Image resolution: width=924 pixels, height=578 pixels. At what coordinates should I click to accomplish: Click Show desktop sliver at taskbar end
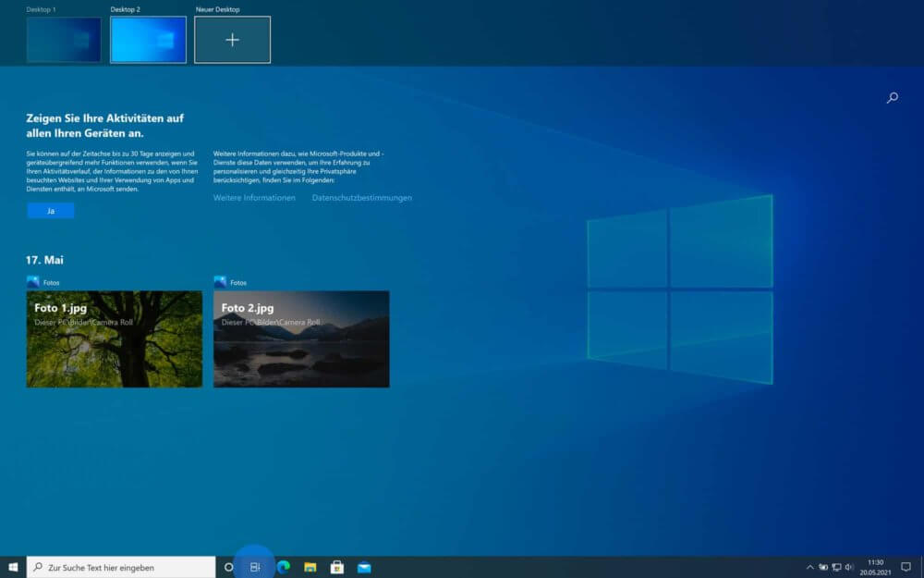(x=921, y=568)
